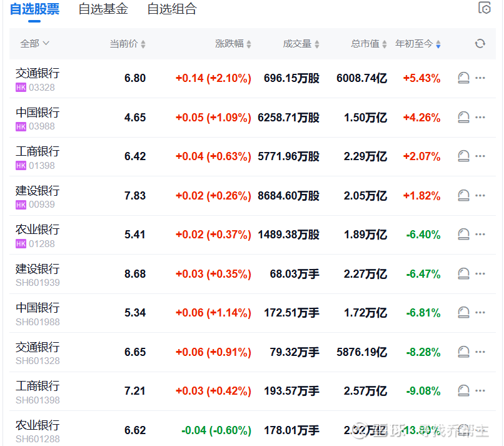Image resolution: width=504 pixels, height=446 pixels.
Task: Sort by 总市值 column
Action: (369, 44)
